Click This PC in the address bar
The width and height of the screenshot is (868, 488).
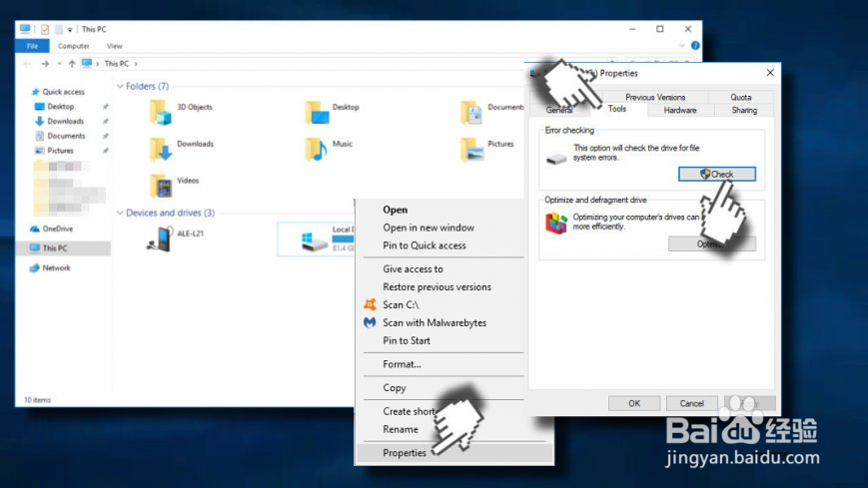tap(116, 64)
